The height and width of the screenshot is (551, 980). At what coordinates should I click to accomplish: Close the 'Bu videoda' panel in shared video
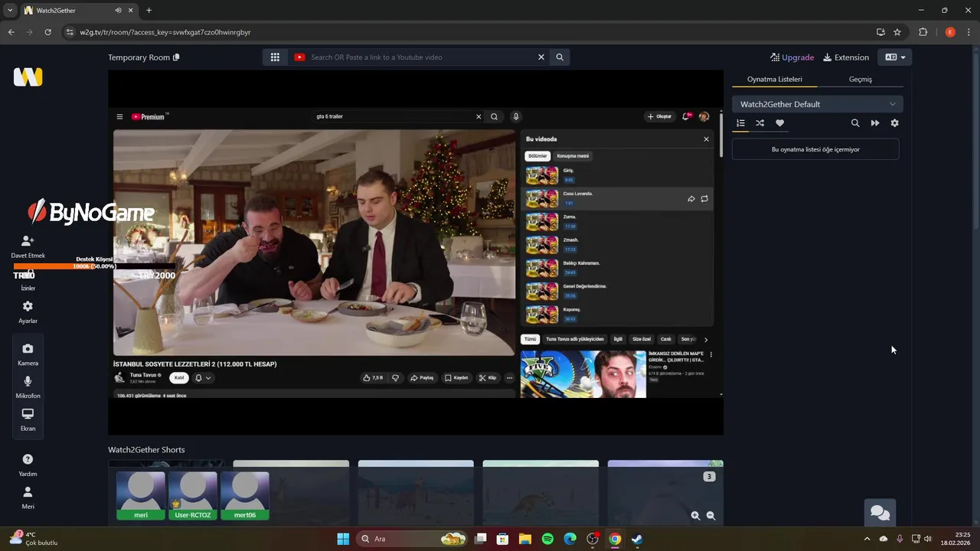pos(706,139)
